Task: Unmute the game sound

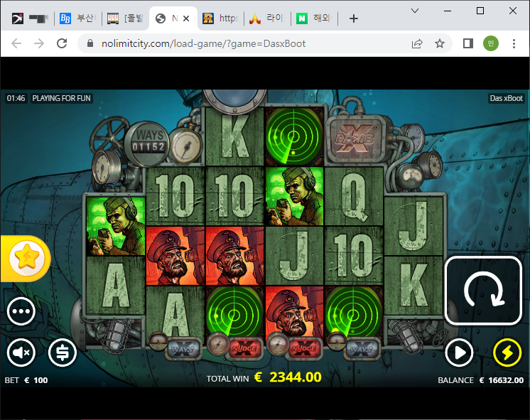Action: tap(21, 352)
